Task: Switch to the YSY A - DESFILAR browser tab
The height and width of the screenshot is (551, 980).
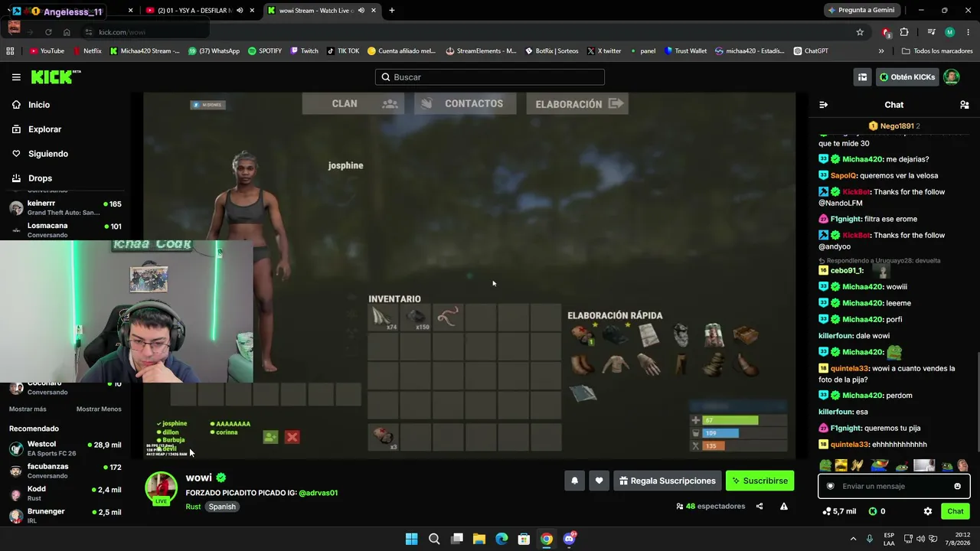Action: point(199,11)
